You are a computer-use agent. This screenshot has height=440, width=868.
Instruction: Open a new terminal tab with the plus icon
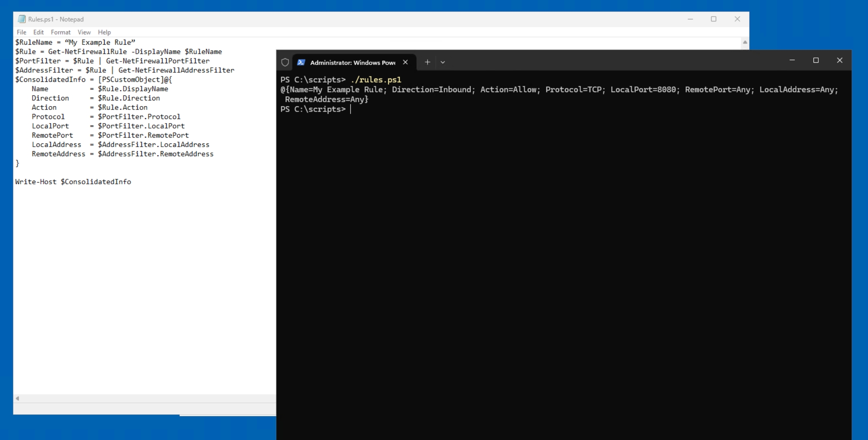coord(428,62)
